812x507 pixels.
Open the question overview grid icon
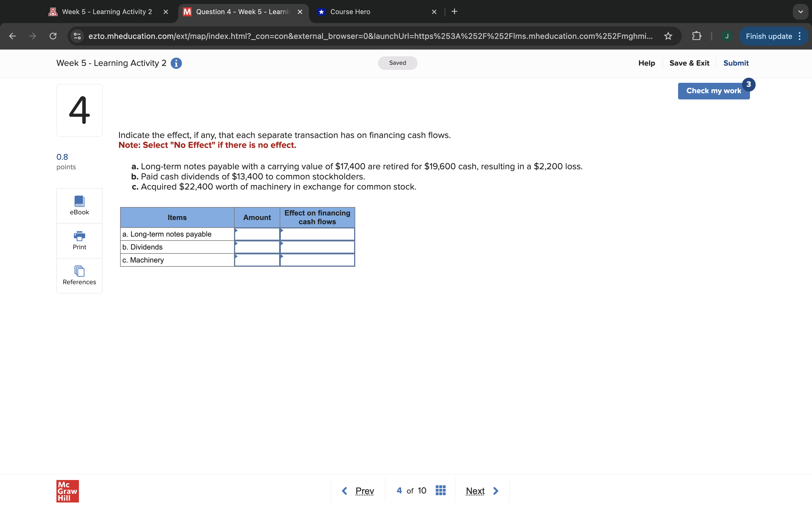[440, 490]
